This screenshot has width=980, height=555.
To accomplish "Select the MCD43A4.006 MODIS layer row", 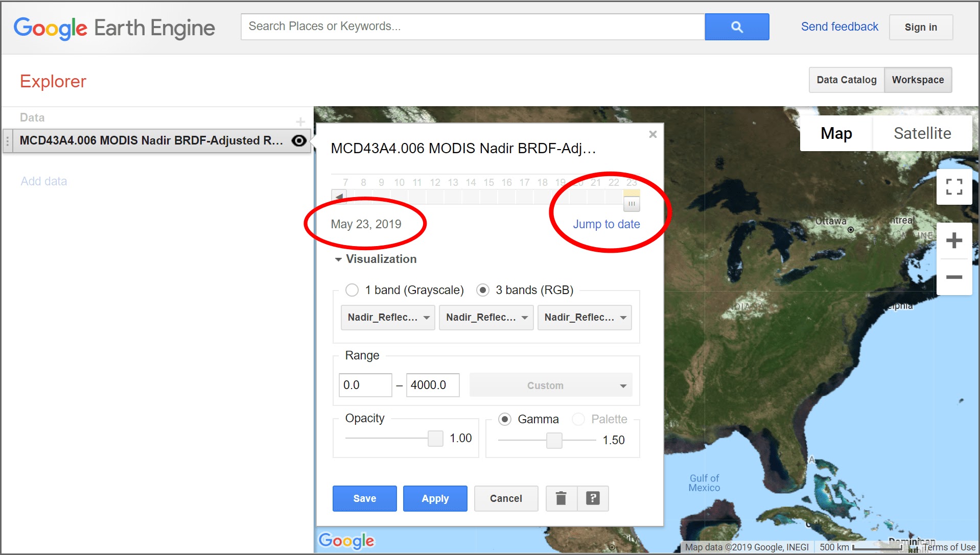I will coord(156,141).
